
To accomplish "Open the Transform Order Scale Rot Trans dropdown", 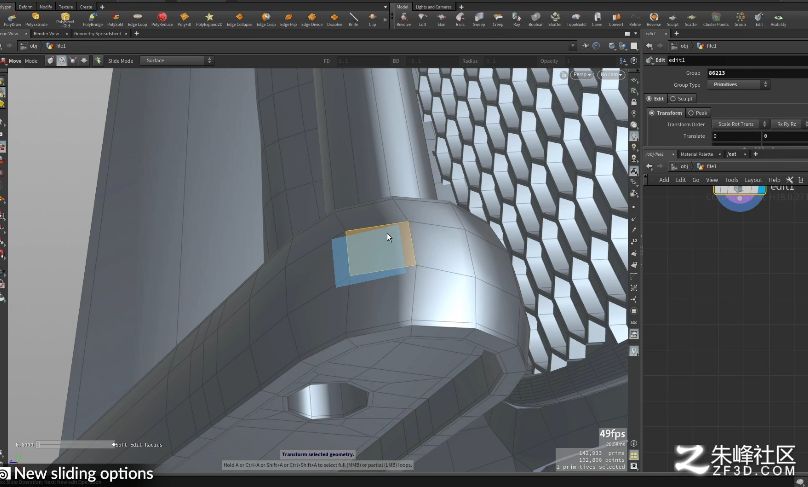I will pos(739,124).
